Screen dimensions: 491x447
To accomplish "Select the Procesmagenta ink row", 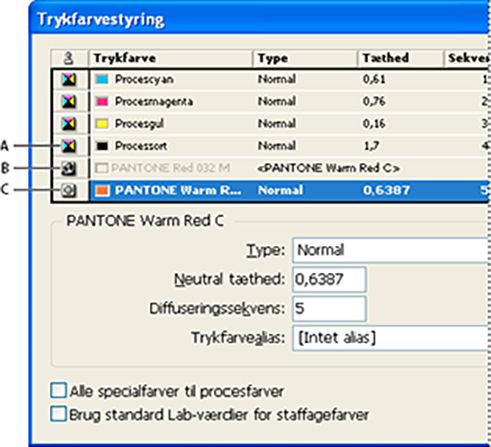I will tap(270, 102).
